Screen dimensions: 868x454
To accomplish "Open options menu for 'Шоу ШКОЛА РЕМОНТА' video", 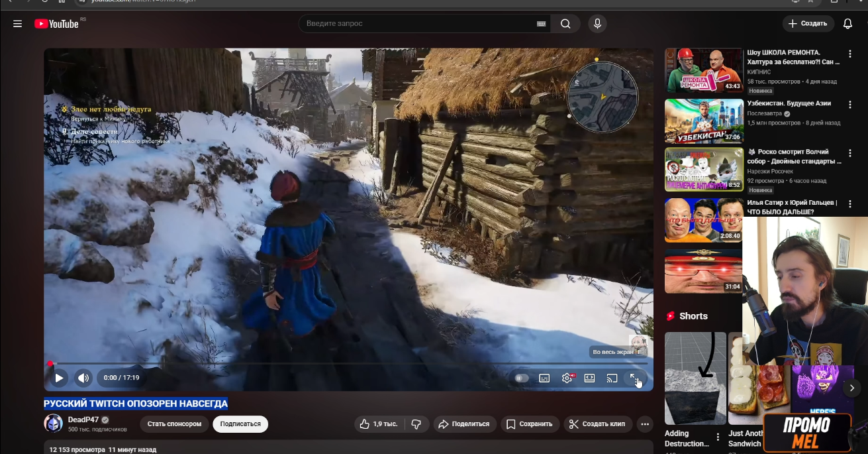I will tap(850, 54).
